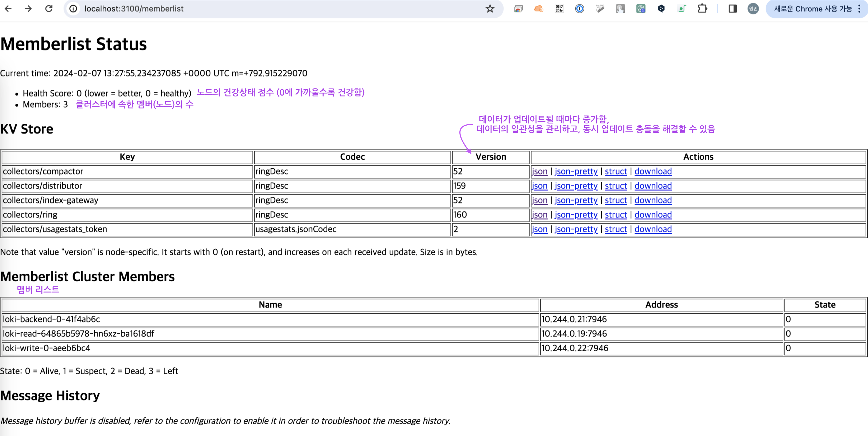
Task: Open the user profile avatar
Action: click(x=753, y=9)
